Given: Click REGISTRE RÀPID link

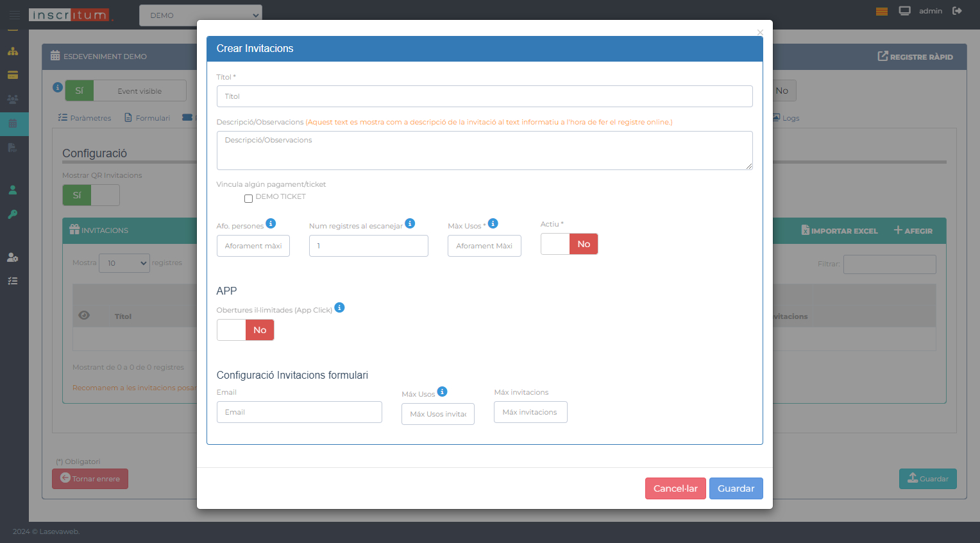Looking at the screenshot, I should pyautogui.click(x=915, y=56).
